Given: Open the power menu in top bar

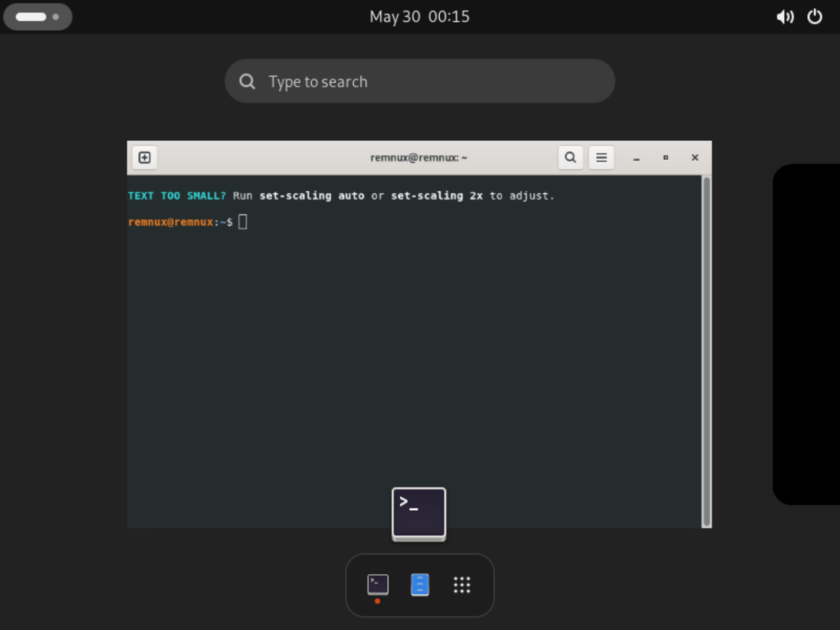Looking at the screenshot, I should pos(815,17).
